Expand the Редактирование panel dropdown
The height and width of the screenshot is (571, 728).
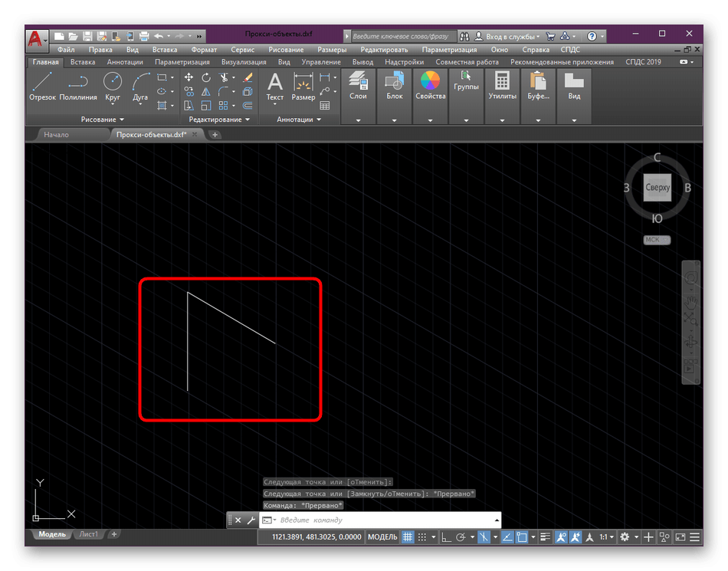[219, 120]
